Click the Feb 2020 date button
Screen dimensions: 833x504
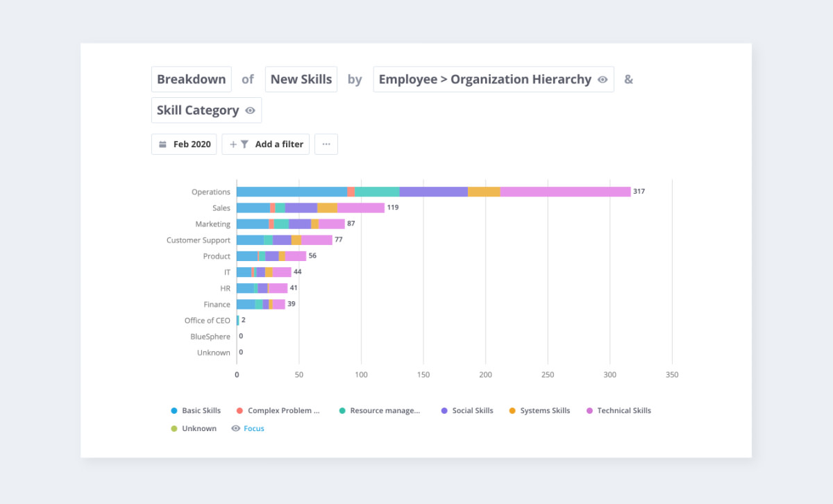pyautogui.click(x=184, y=144)
